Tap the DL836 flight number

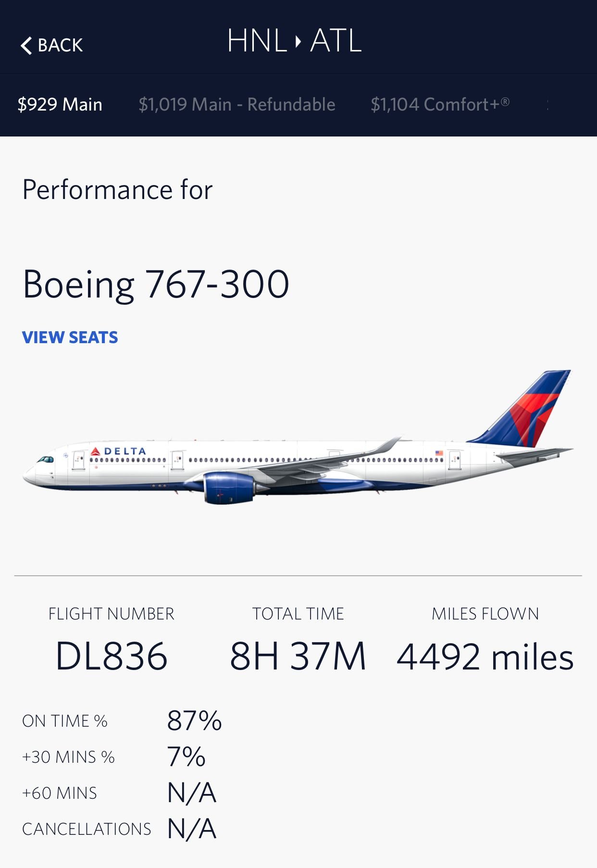[x=112, y=657]
